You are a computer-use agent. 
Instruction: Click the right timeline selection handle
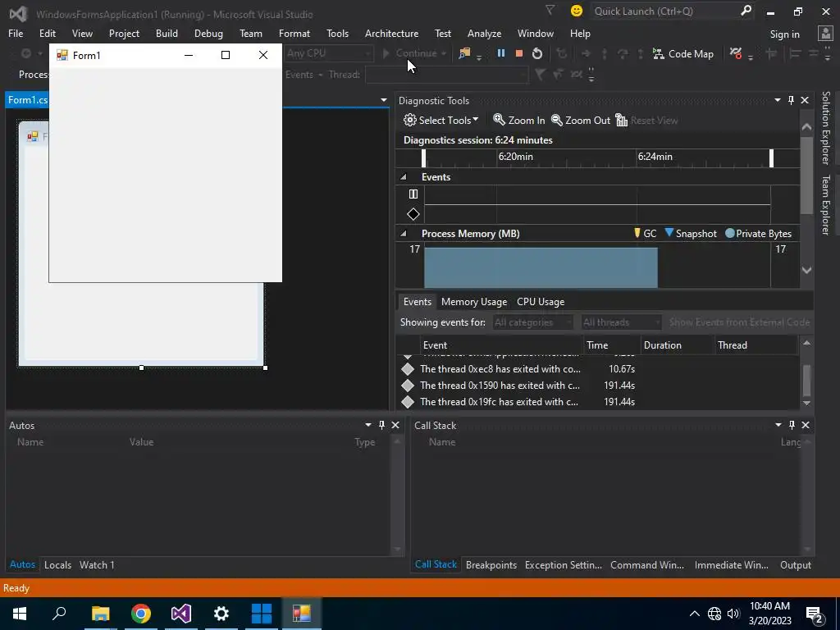(x=771, y=157)
